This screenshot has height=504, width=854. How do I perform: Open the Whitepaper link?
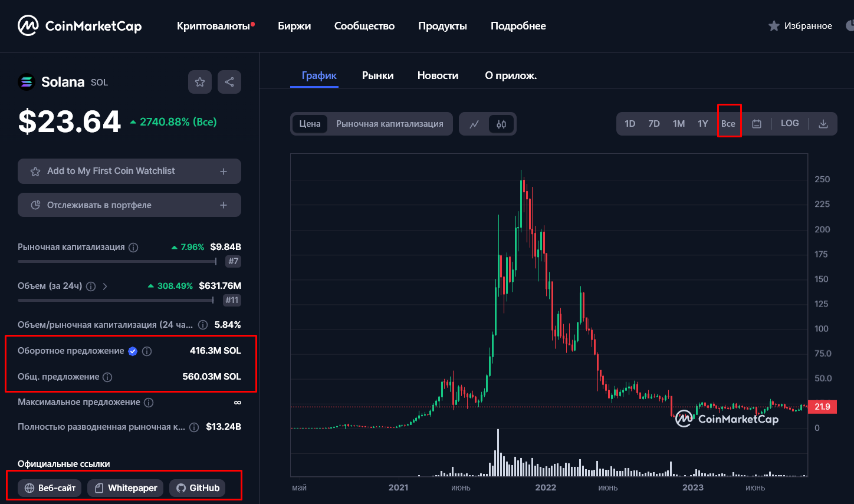(125, 488)
